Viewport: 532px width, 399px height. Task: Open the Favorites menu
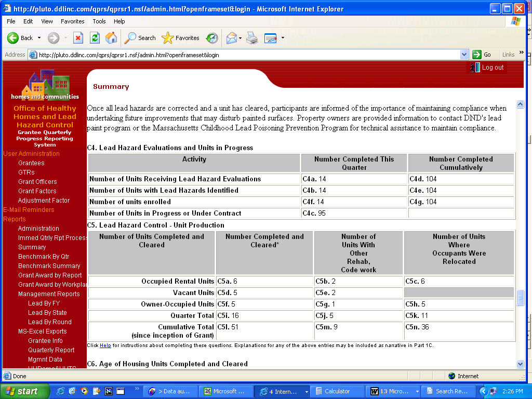point(73,21)
